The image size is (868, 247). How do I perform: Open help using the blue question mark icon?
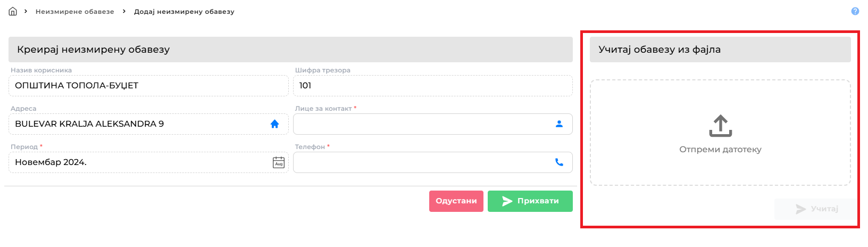point(855,11)
